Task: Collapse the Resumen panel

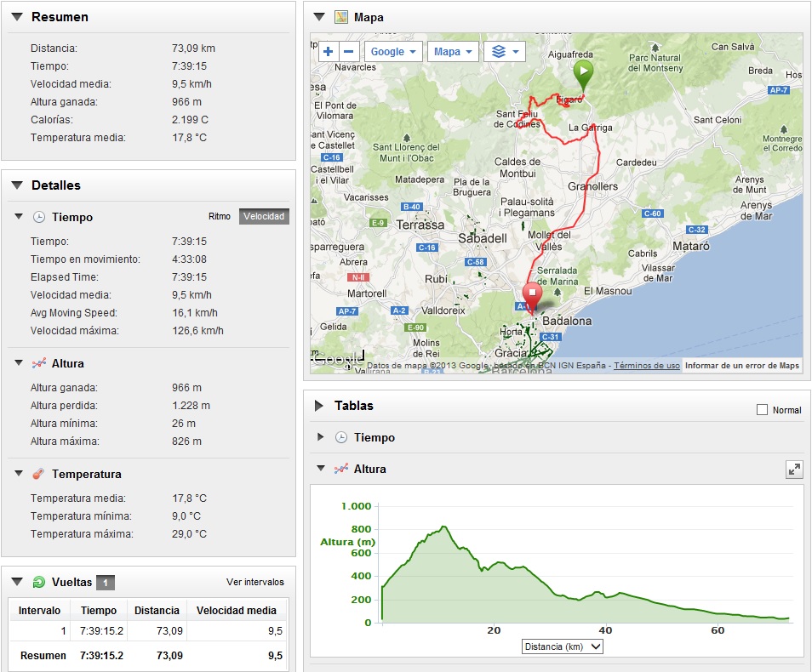Action: pyautogui.click(x=17, y=16)
